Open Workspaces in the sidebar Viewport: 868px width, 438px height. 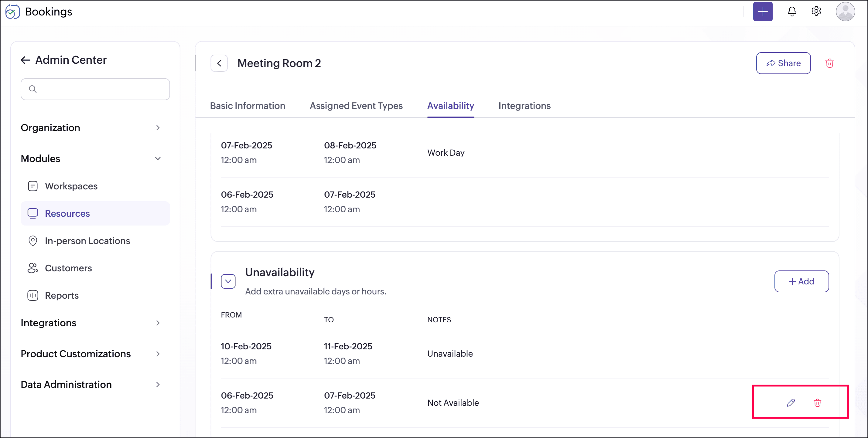coord(95,186)
